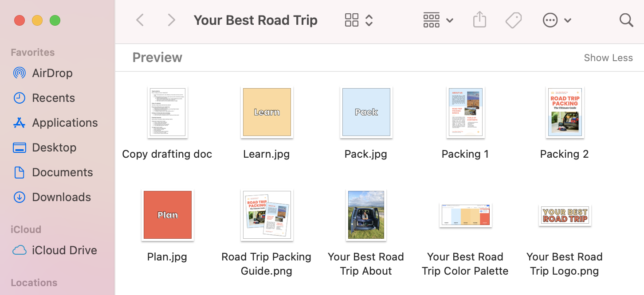Select the Your Best Road Trip Color Palette file
Image resolution: width=644 pixels, height=295 pixels.
(465, 215)
